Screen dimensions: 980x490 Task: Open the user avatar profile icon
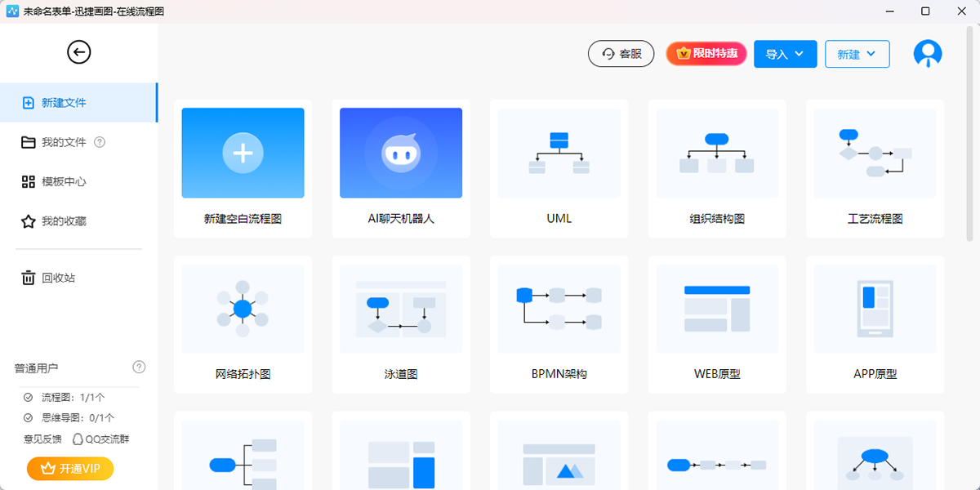click(928, 54)
